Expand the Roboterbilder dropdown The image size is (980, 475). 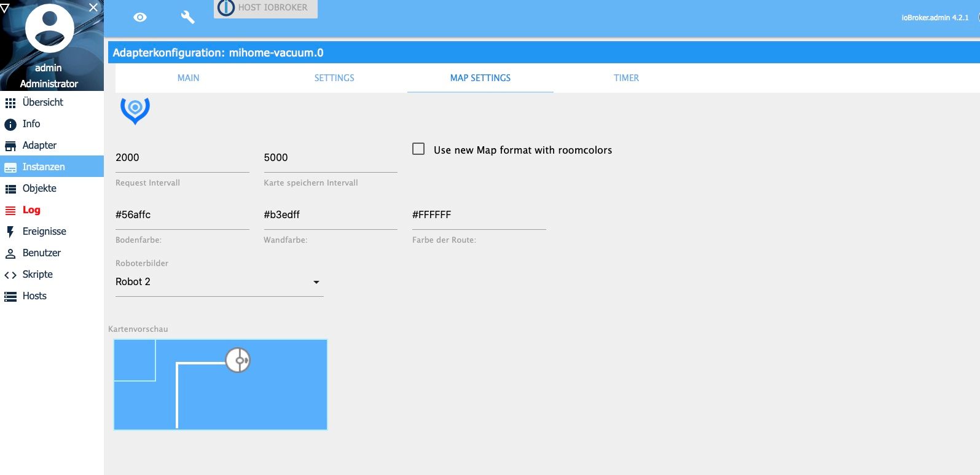219,282
